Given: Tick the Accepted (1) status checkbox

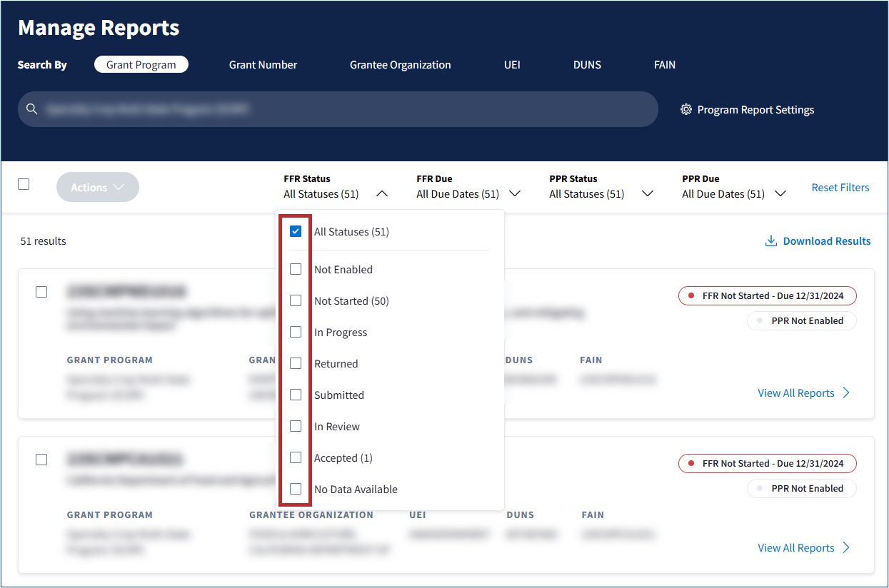Looking at the screenshot, I should click(296, 457).
